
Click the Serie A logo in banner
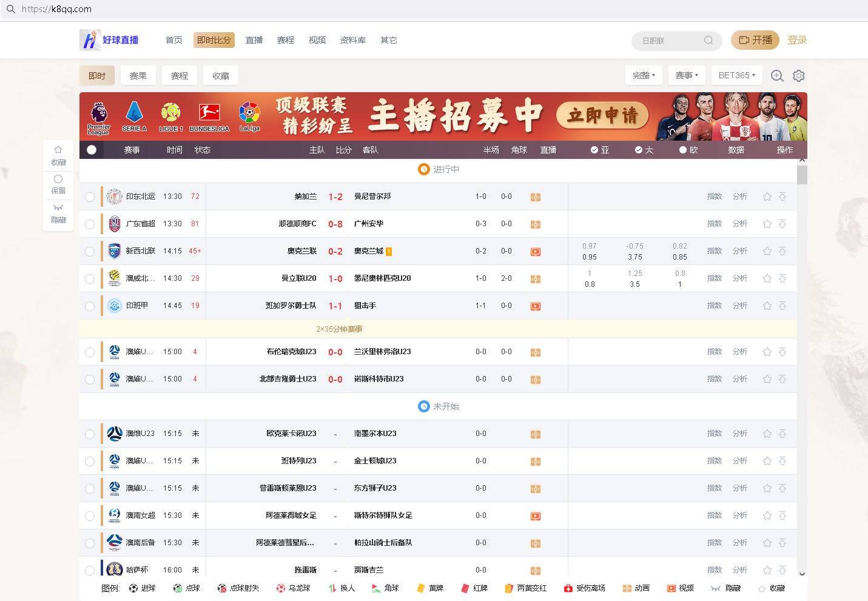134,117
